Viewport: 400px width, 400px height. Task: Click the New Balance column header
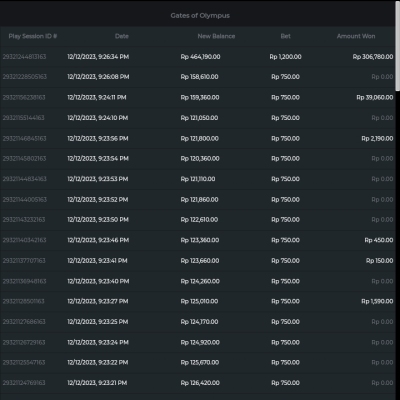[x=216, y=36]
